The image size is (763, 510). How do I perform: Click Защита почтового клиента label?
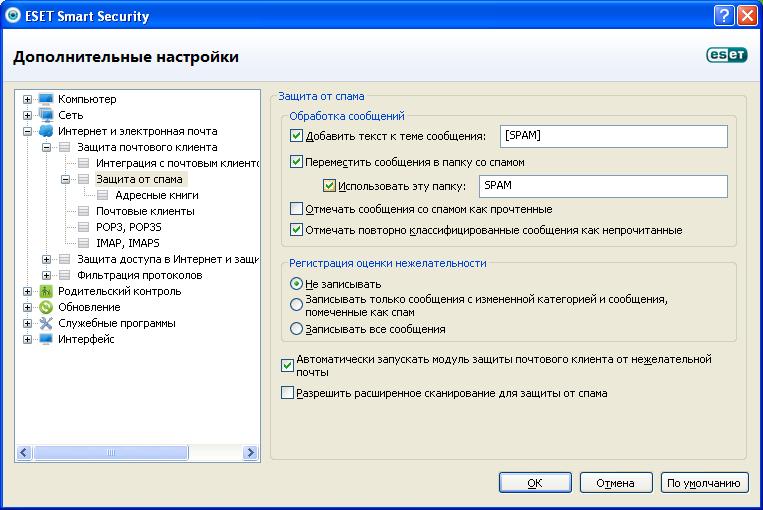(147, 147)
